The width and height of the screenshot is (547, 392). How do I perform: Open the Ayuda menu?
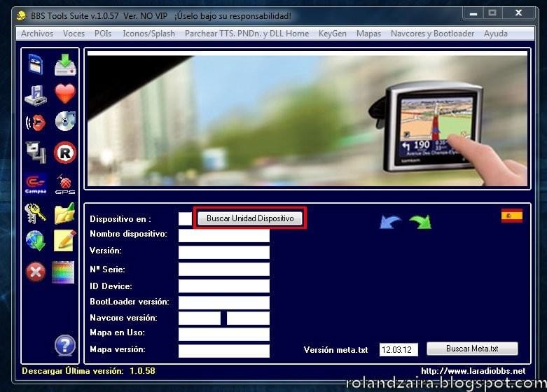495,34
